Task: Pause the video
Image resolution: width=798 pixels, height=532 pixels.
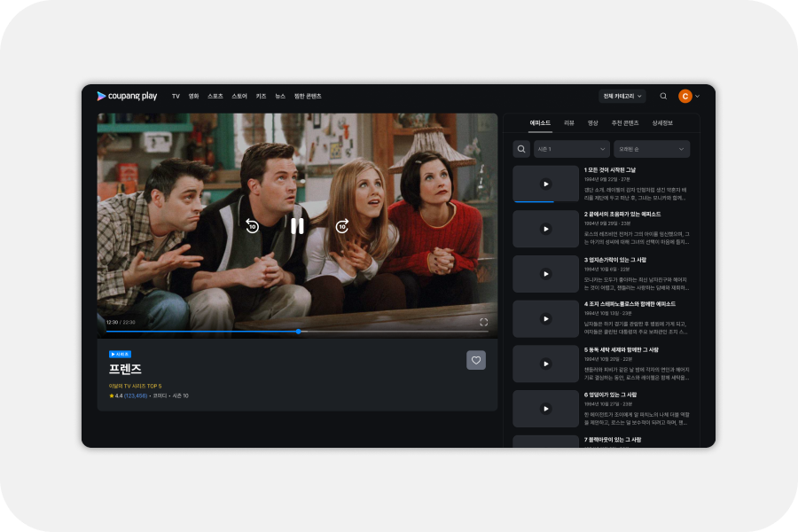Action: (x=297, y=225)
